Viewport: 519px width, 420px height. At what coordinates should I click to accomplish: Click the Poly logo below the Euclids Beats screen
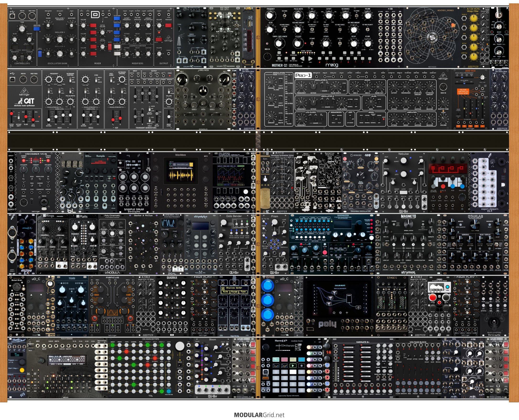point(328,324)
